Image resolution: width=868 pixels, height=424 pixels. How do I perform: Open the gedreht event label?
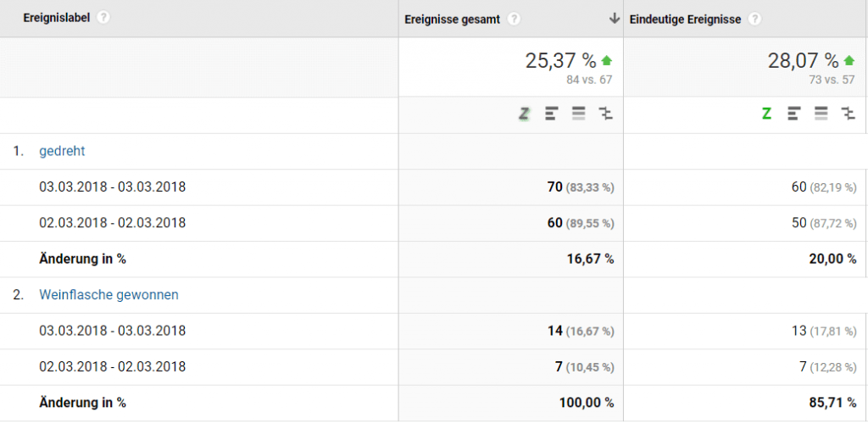tap(62, 151)
